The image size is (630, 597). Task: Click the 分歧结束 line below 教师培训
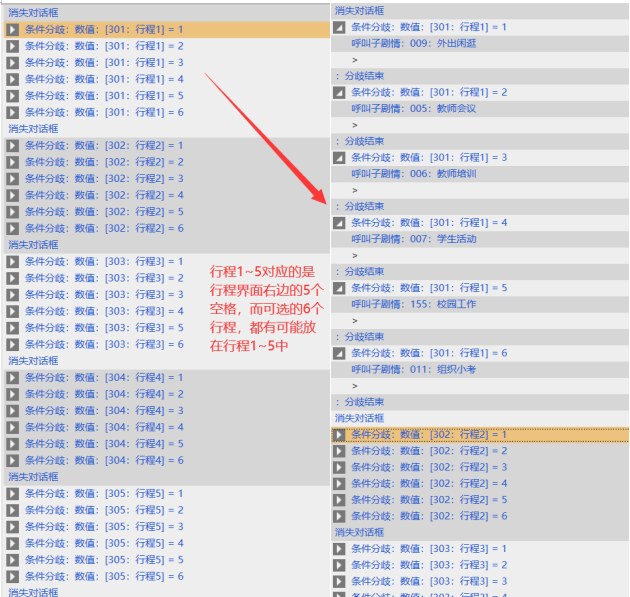pos(363,206)
